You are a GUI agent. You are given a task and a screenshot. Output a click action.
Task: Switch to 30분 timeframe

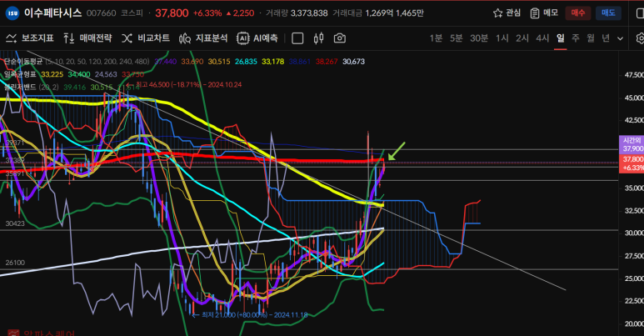479,38
